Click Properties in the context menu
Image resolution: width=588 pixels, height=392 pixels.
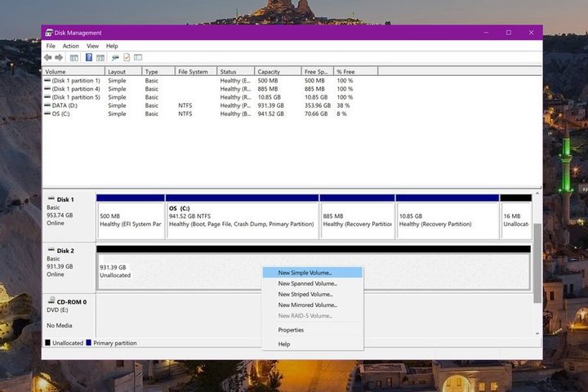(x=291, y=330)
